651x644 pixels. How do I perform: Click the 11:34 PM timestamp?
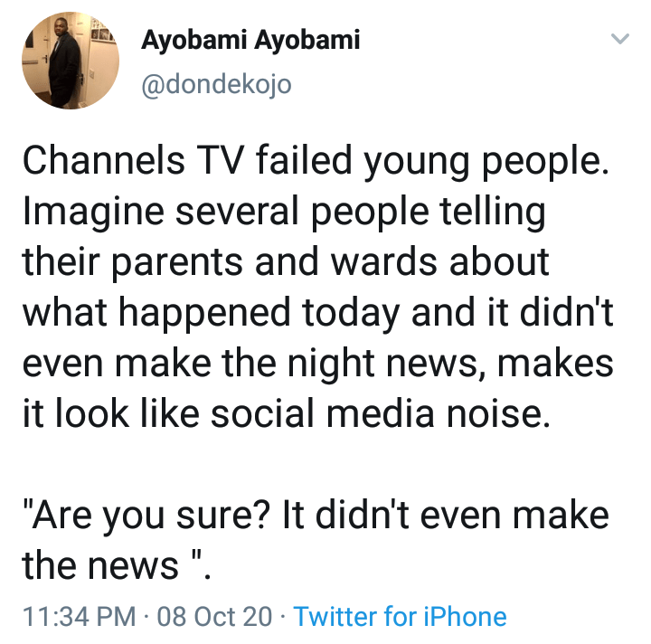point(79,617)
